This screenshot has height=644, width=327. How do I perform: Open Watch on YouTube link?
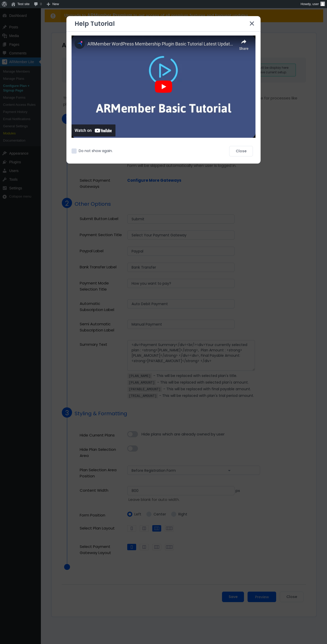coord(93,131)
